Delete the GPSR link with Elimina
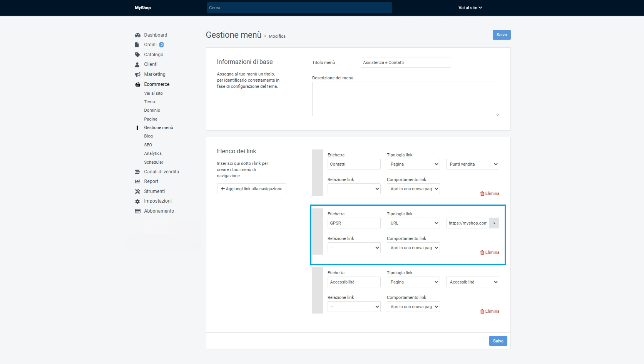 click(490, 253)
